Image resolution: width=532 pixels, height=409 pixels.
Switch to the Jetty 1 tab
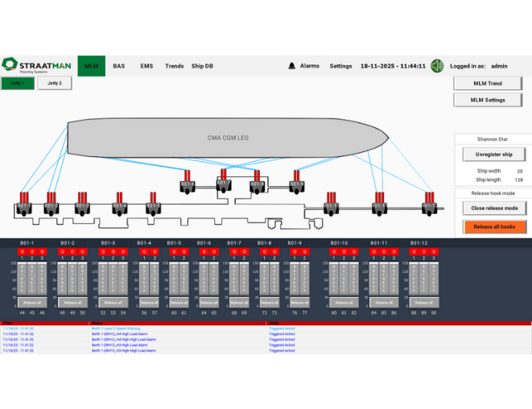18,83
